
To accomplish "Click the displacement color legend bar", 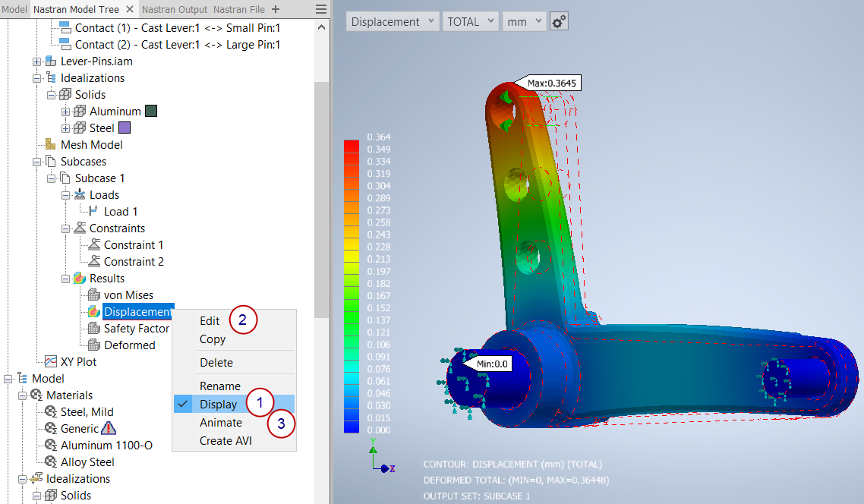I will [x=352, y=286].
